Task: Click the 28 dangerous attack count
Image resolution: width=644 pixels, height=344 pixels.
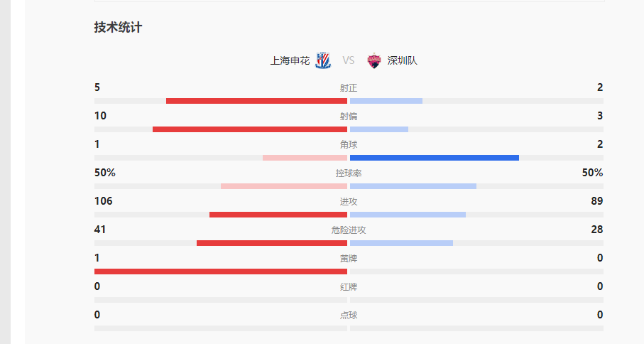Action: (x=596, y=230)
